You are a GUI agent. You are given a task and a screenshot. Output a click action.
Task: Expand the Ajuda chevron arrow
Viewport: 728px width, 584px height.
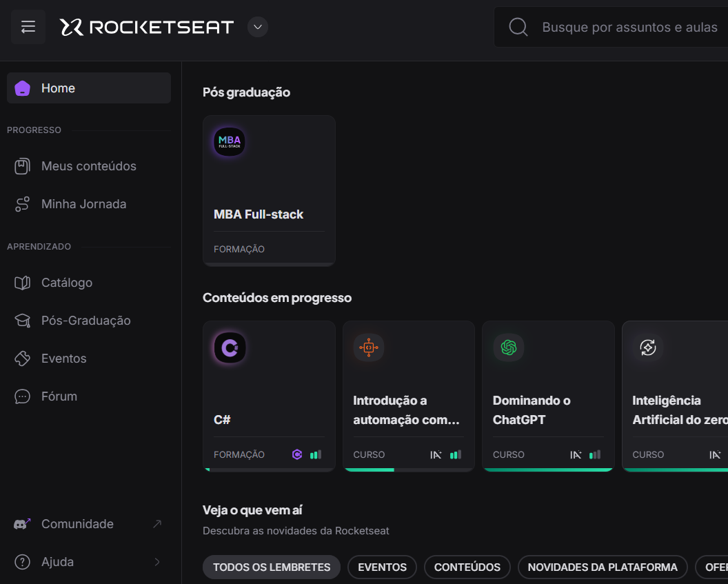(157, 562)
